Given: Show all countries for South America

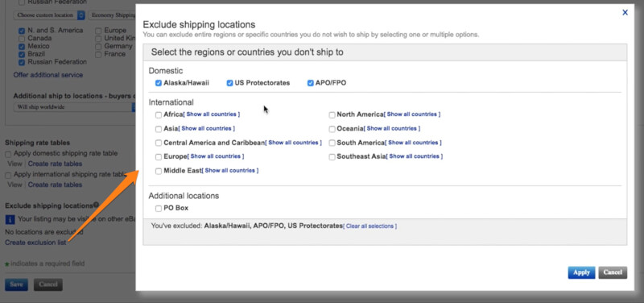Looking at the screenshot, I should (x=414, y=143).
